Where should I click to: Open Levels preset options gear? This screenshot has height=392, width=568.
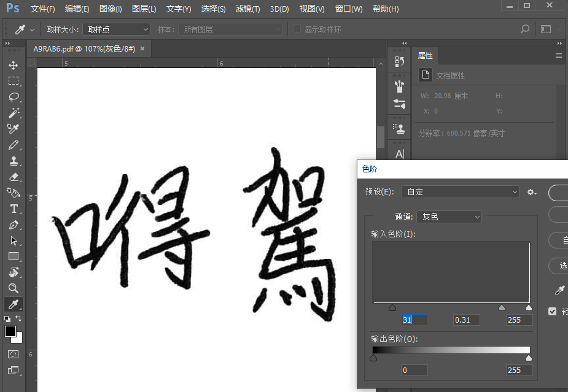531,192
